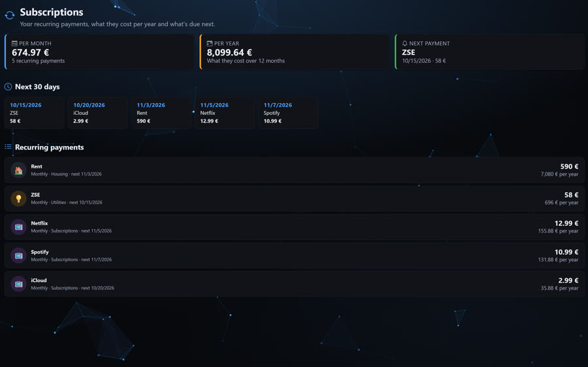This screenshot has height=367, width=588.
Task: Open the 11/3/2026 Rent upcoming card
Action: click(161, 113)
